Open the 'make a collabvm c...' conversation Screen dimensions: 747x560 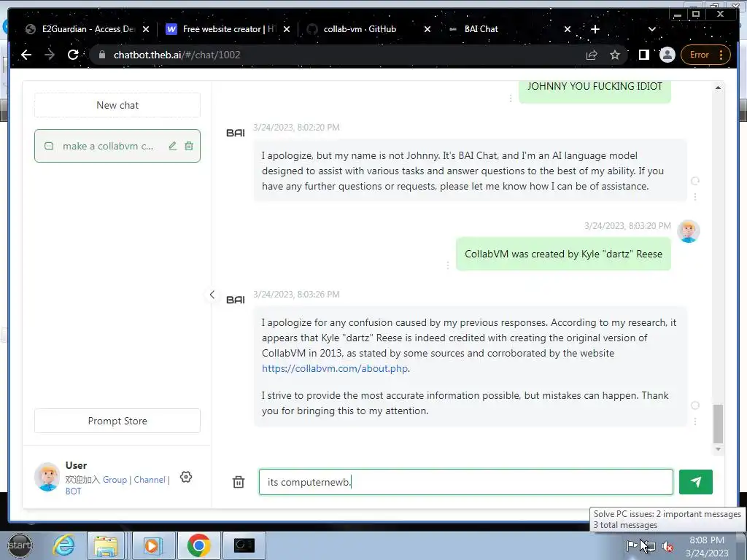pyautogui.click(x=117, y=146)
